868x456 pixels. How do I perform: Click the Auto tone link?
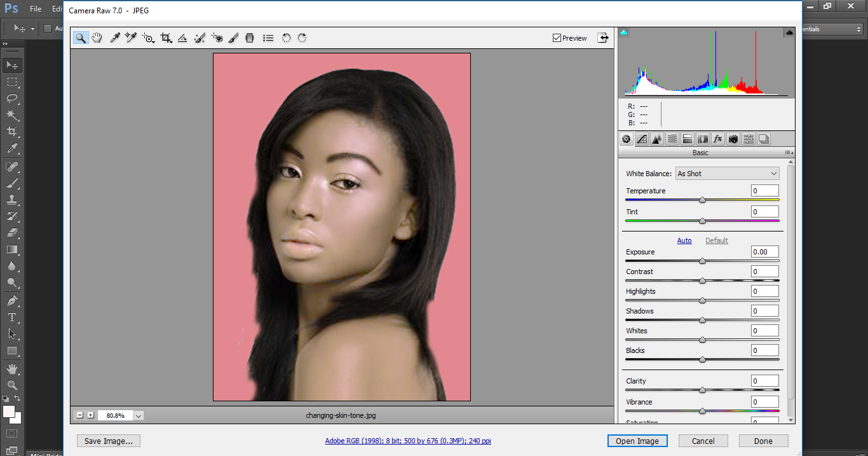684,240
